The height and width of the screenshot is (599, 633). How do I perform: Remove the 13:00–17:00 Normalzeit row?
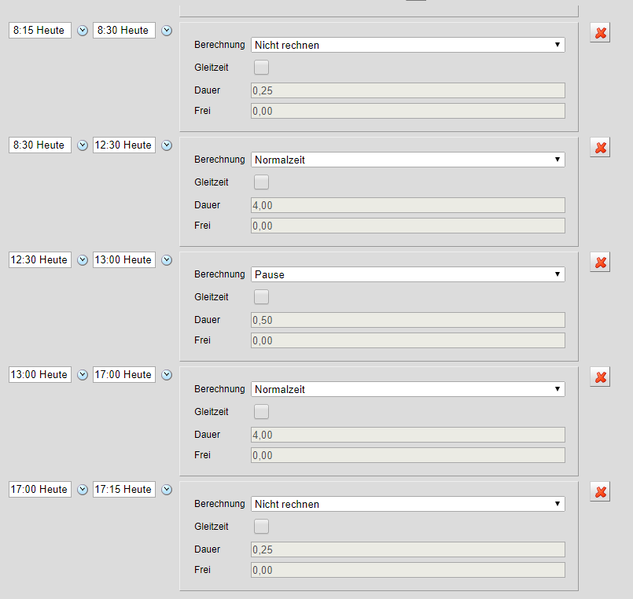pyautogui.click(x=600, y=377)
